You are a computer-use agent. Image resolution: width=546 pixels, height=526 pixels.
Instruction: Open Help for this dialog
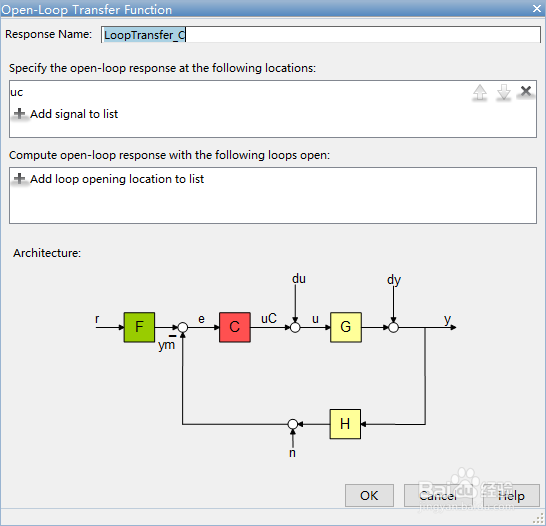pyautogui.click(x=511, y=495)
